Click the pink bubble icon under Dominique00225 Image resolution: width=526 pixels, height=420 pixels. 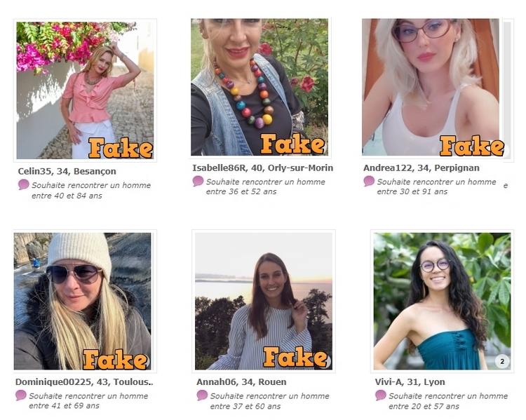pos(21,395)
